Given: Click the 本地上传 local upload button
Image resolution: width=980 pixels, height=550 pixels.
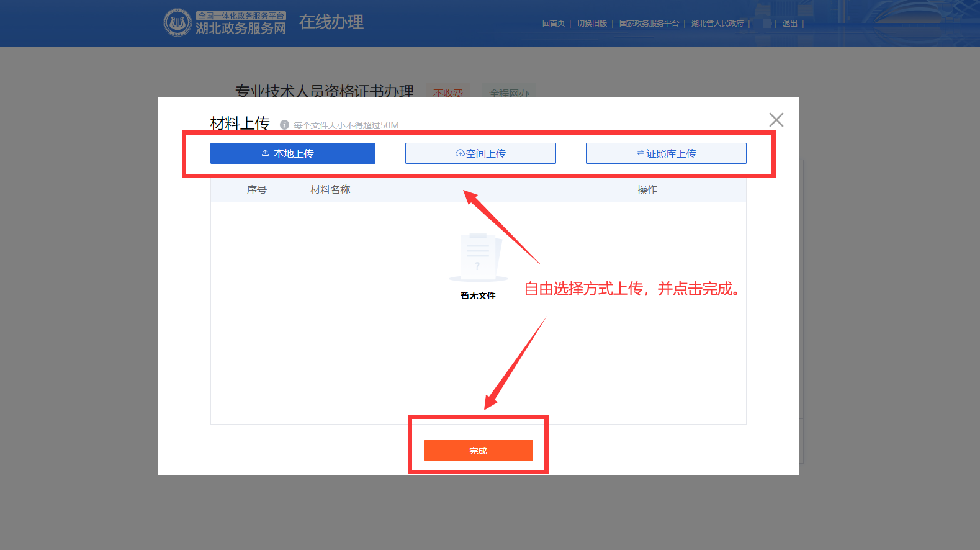Looking at the screenshot, I should pyautogui.click(x=292, y=153).
